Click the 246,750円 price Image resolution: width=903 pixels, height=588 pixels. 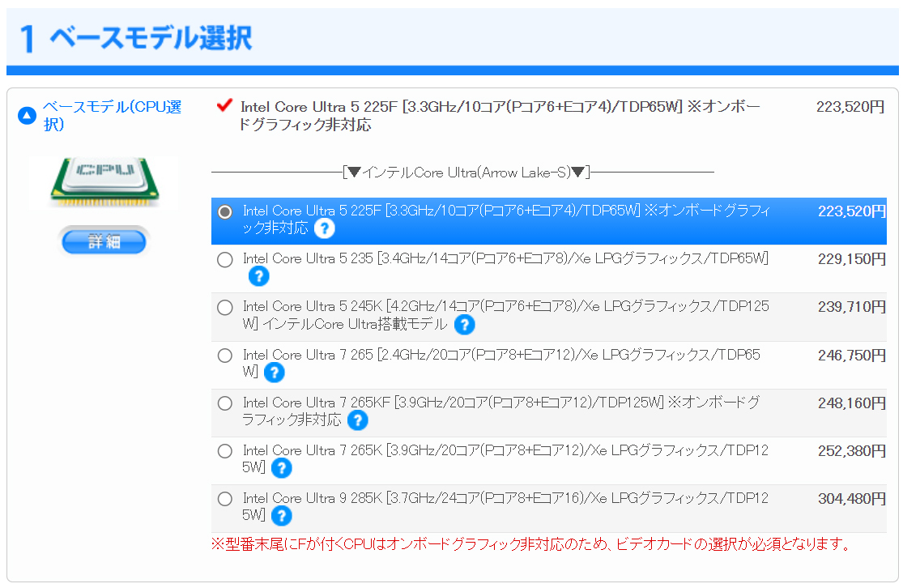[x=852, y=356]
